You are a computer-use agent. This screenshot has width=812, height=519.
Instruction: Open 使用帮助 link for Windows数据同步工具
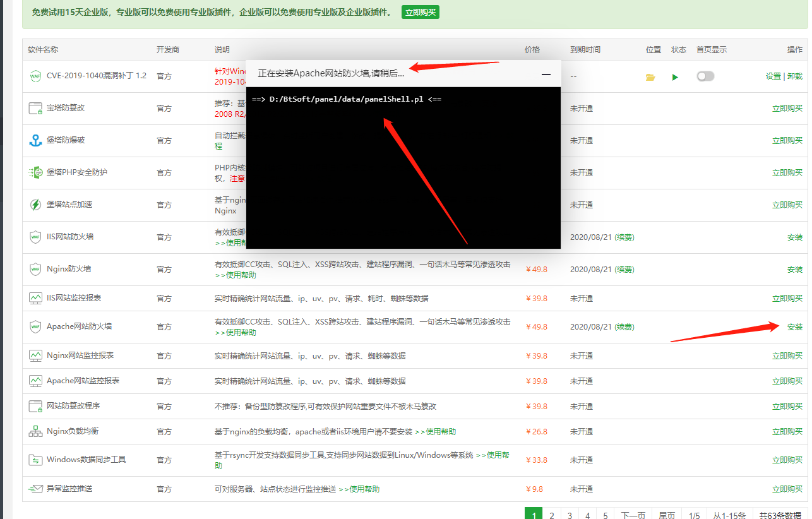pyautogui.click(x=492, y=455)
